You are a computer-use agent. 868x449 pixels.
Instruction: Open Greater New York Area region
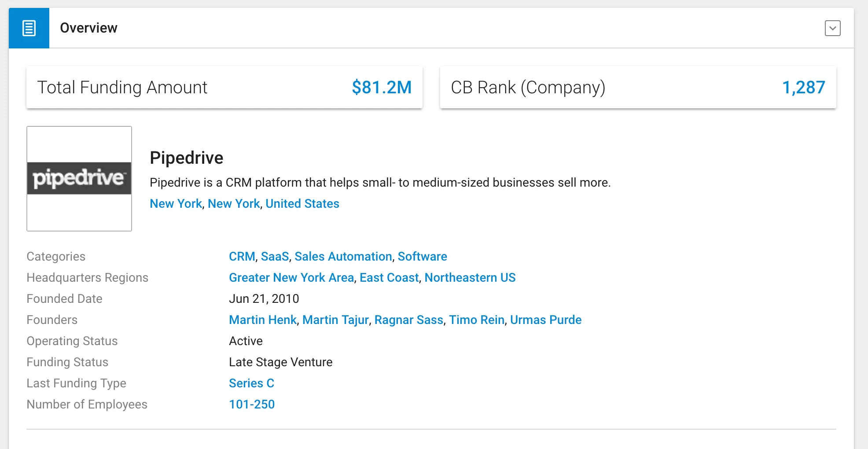coord(291,278)
